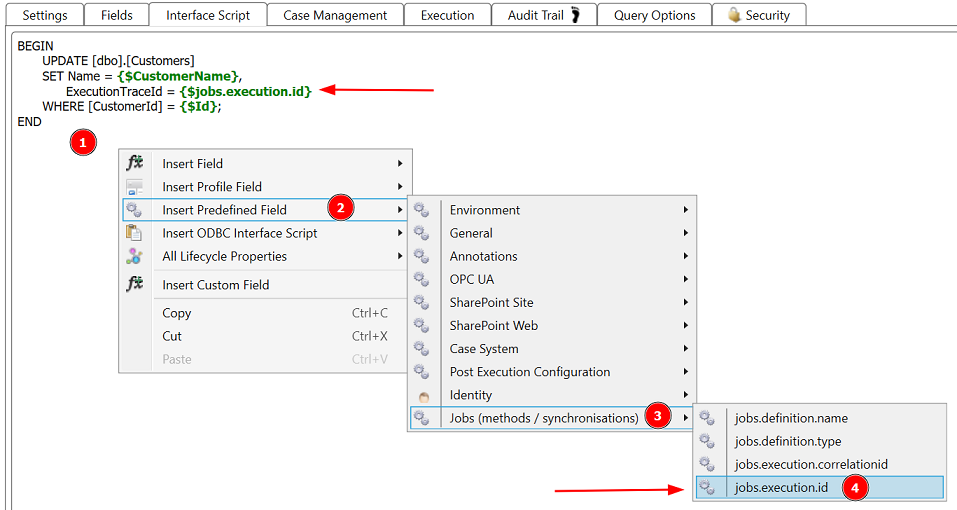Click the gears icon beside SharePoint Web

pos(421,326)
